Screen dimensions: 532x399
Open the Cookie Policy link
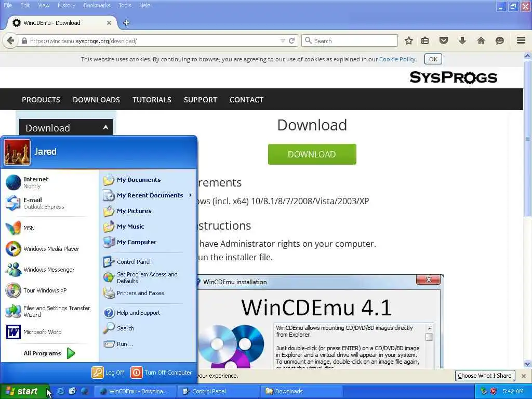(x=397, y=59)
